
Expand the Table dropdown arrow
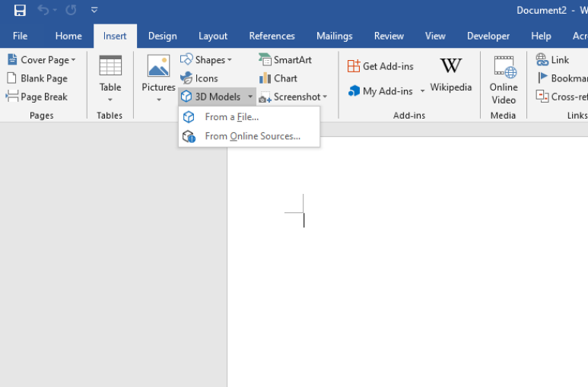[x=110, y=100]
